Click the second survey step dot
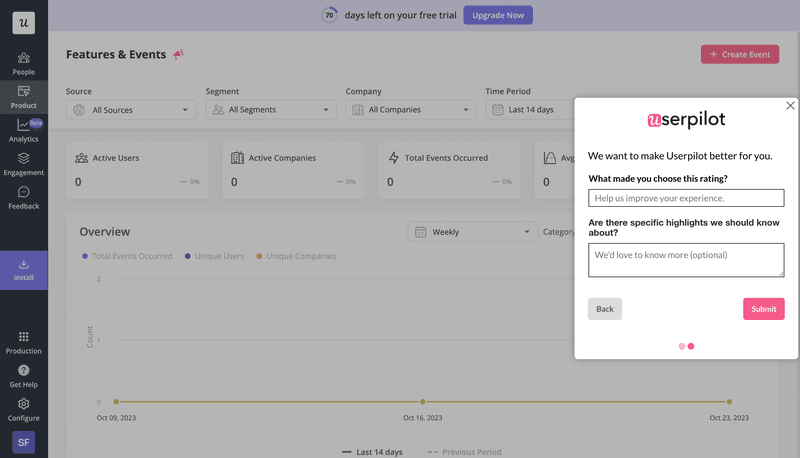The width and height of the screenshot is (800, 458). [691, 346]
